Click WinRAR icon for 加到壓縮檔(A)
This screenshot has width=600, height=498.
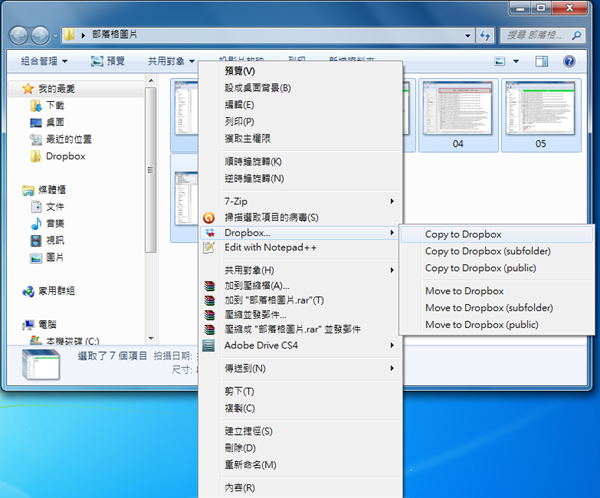click(x=209, y=286)
